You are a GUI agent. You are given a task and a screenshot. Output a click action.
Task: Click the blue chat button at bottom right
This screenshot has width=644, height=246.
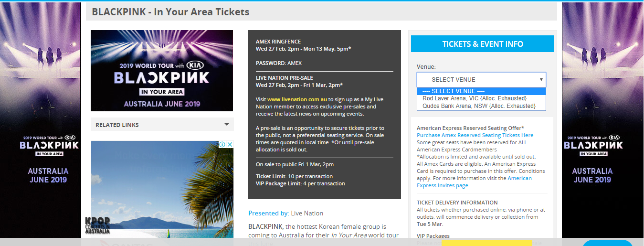click(607, 243)
